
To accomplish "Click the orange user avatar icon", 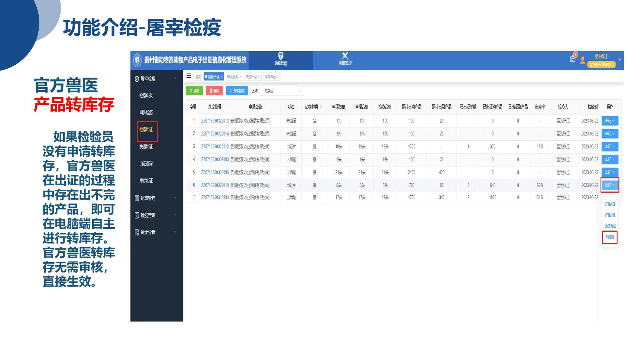I will click(x=582, y=60).
